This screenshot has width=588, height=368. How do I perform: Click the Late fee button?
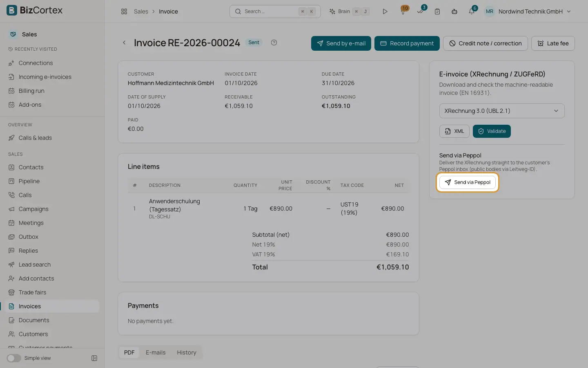(553, 43)
